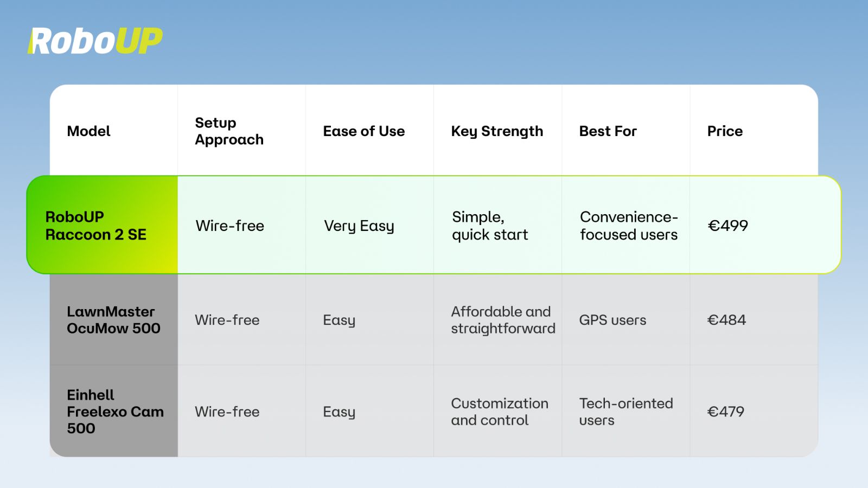
Task: Select the RoboUP Raccoon 2 SE cell
Action: pyautogui.click(x=96, y=226)
